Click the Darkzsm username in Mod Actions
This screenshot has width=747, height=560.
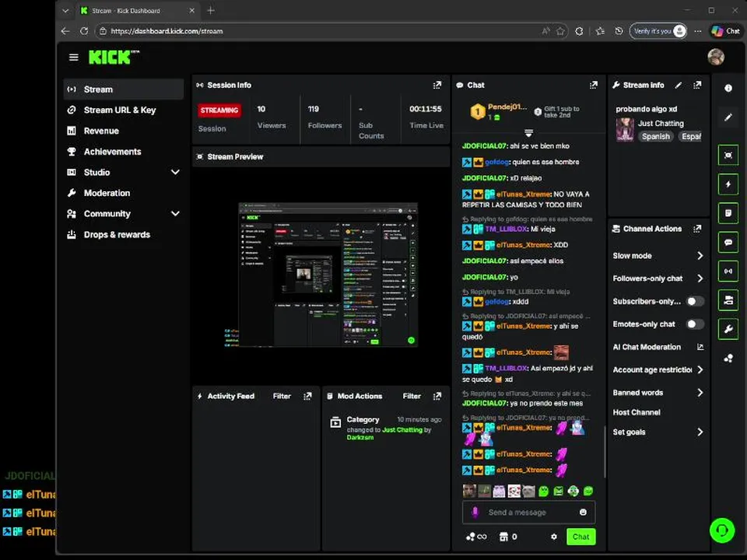(360, 438)
